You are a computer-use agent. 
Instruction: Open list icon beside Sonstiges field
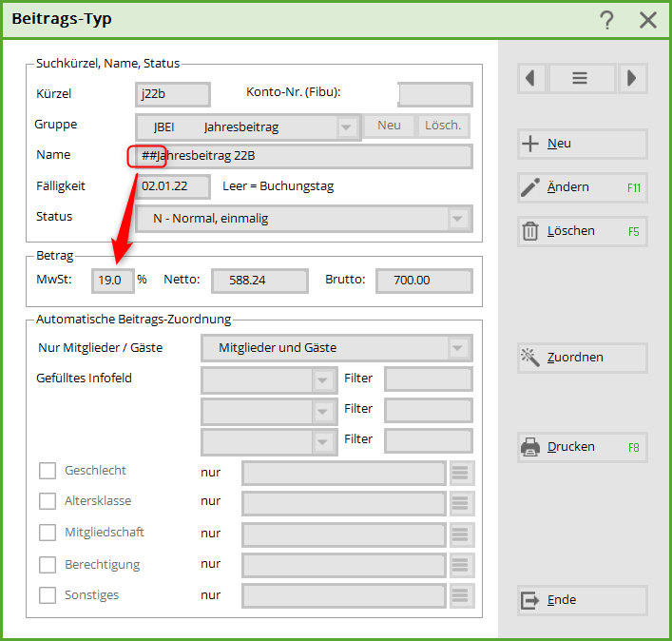461,596
